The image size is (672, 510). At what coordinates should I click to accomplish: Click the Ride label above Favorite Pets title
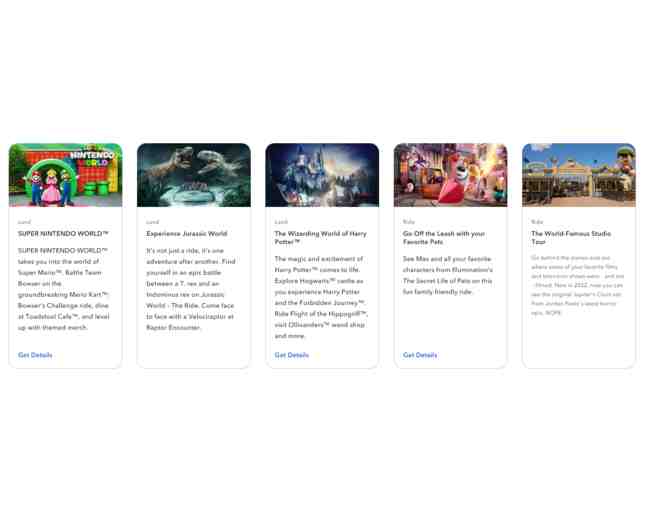[409, 222]
